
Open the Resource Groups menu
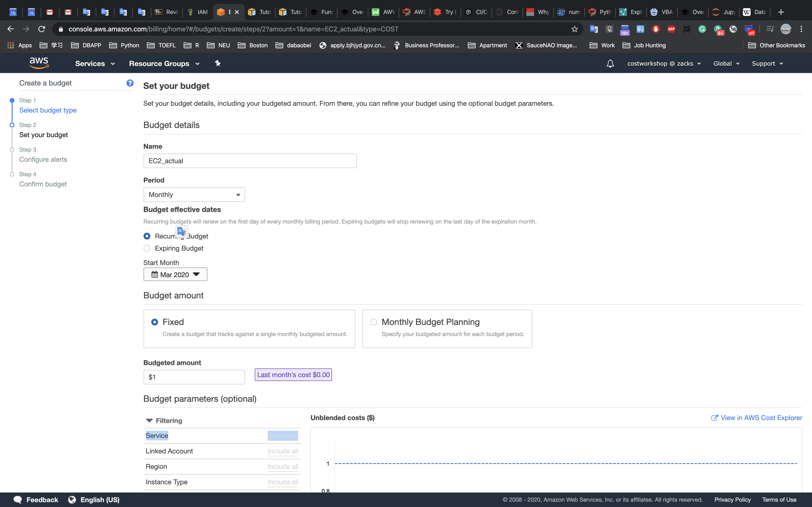164,64
